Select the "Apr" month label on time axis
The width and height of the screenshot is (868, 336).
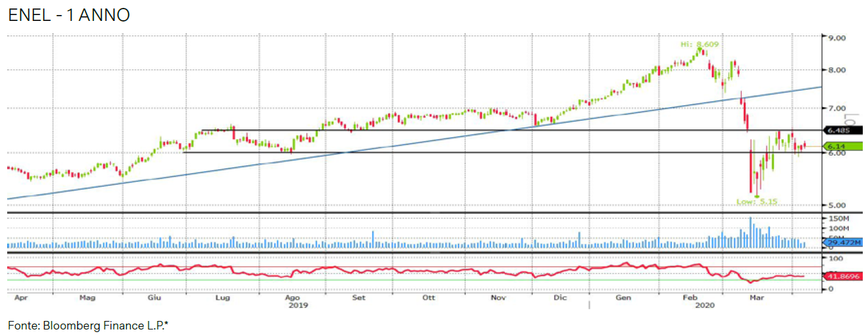pyautogui.click(x=21, y=298)
